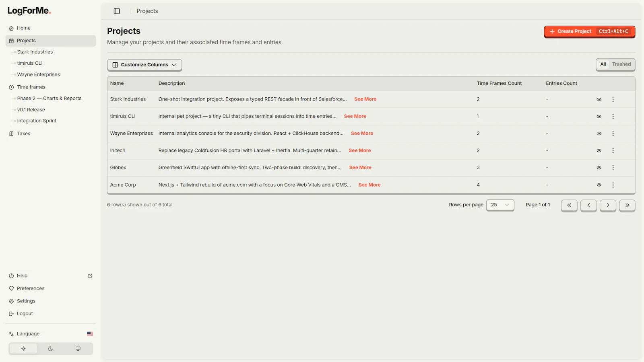
Task: Open Integration Sprint time frame
Action: (x=37, y=121)
